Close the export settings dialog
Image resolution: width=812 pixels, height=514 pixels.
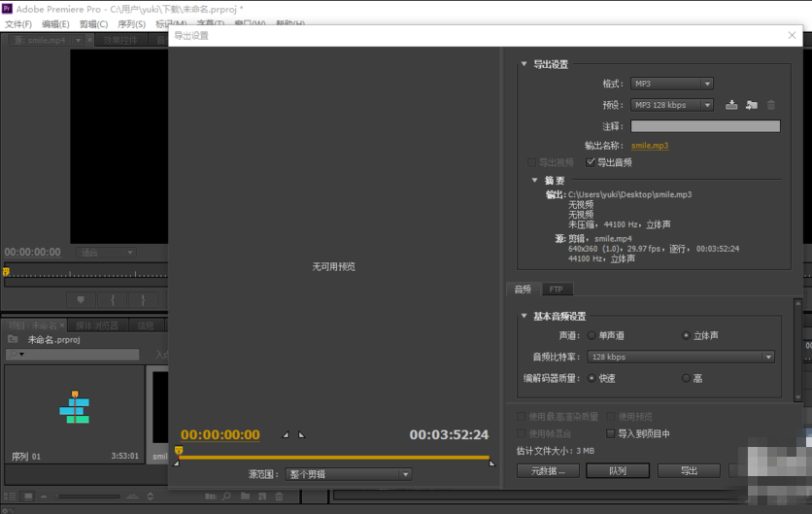[x=793, y=36]
